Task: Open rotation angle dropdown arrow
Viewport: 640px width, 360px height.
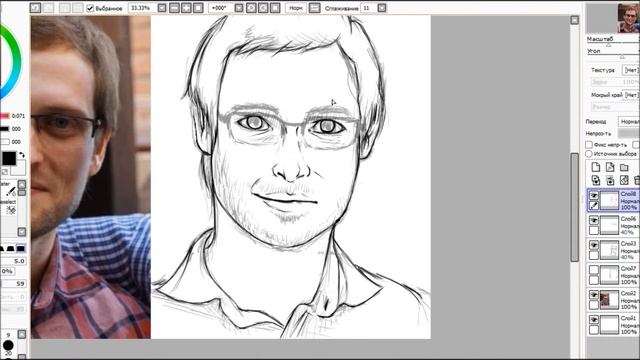Action: coord(239,8)
